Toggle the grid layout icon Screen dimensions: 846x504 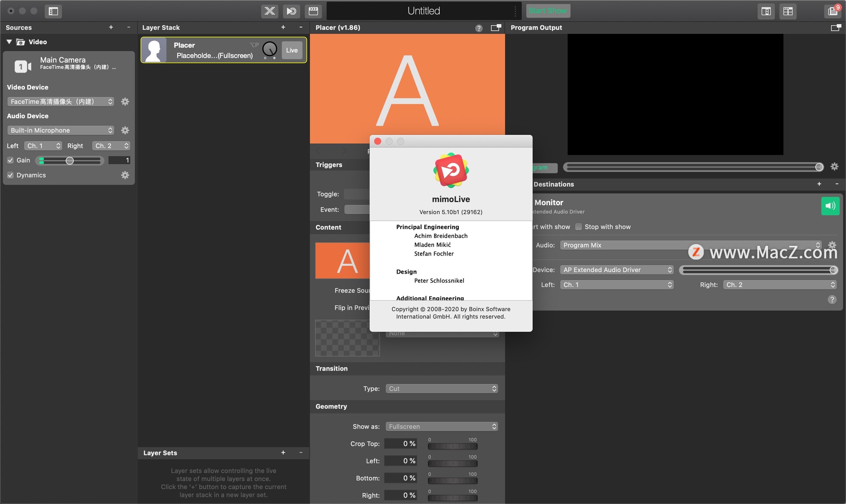pos(788,11)
